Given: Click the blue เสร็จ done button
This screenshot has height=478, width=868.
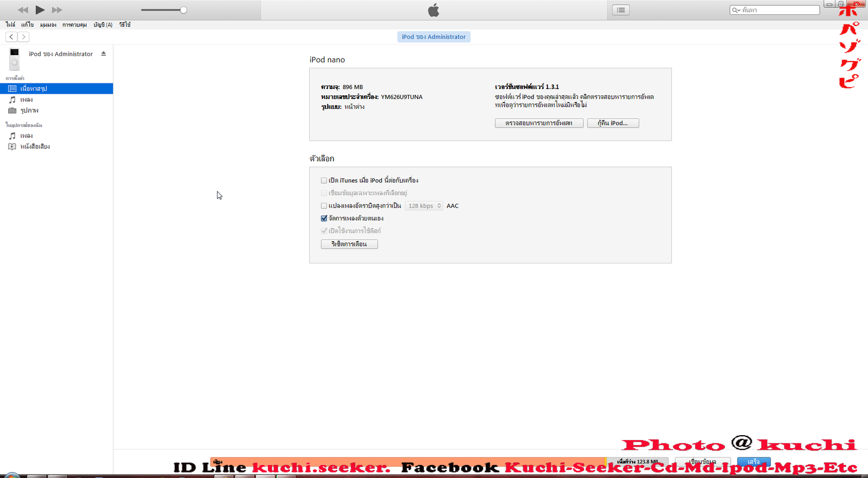Looking at the screenshot, I should pos(754,462).
